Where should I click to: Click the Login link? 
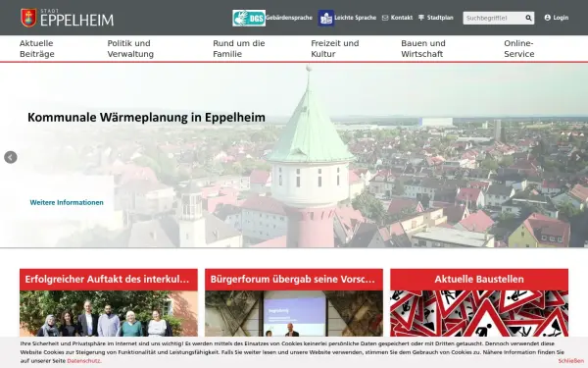click(561, 18)
